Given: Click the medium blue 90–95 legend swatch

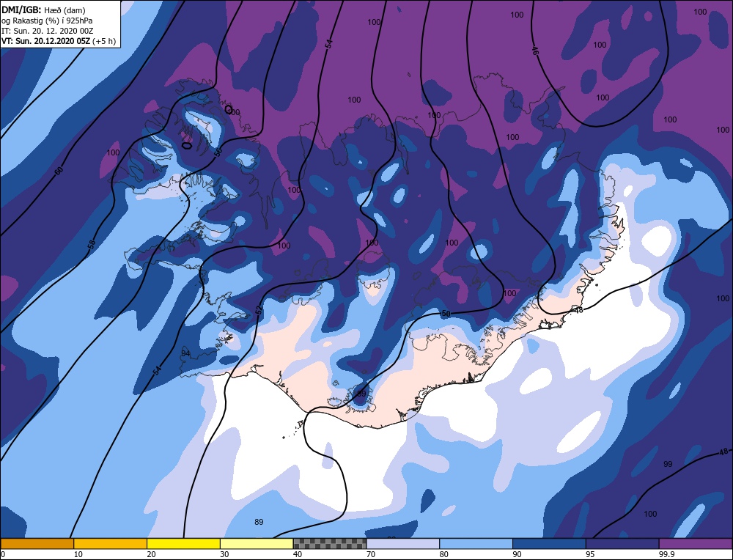Looking at the screenshot, I should tap(549, 544).
